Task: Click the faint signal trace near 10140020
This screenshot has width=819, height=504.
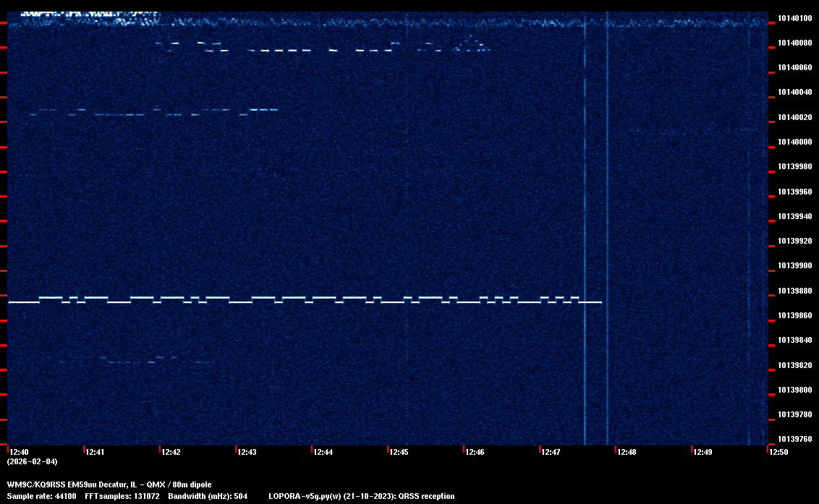Action: 145,113
